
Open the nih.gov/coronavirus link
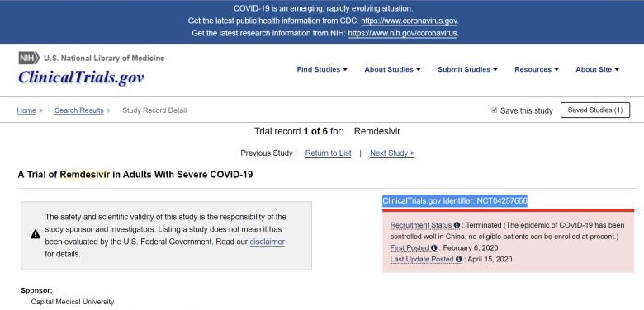click(x=402, y=33)
